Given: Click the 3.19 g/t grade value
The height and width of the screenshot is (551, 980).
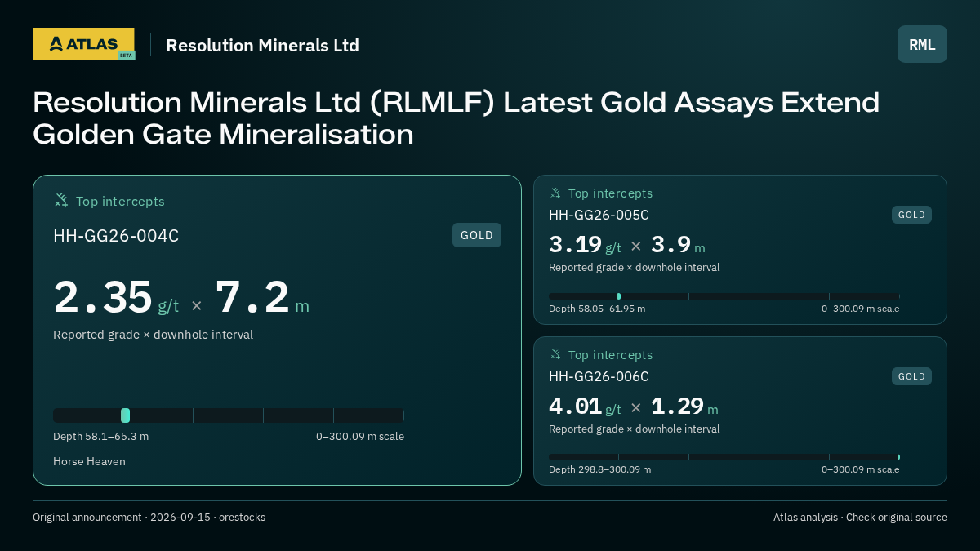Looking at the screenshot, I should [x=585, y=245].
